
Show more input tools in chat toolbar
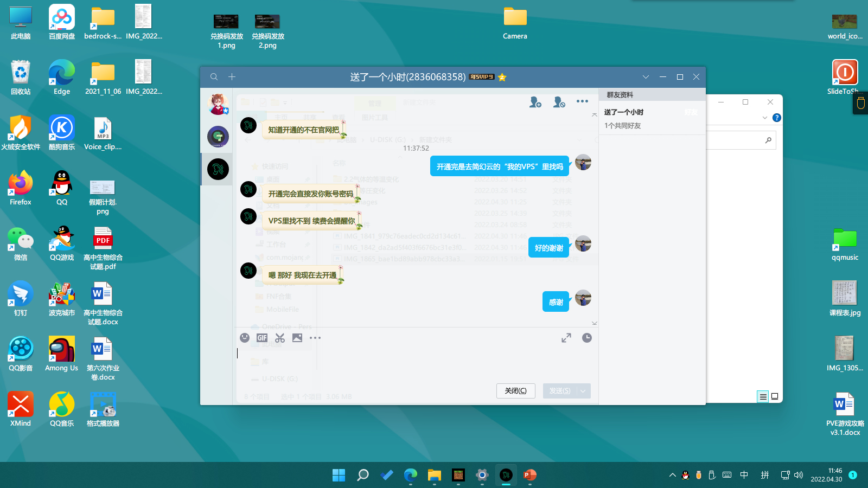(315, 338)
